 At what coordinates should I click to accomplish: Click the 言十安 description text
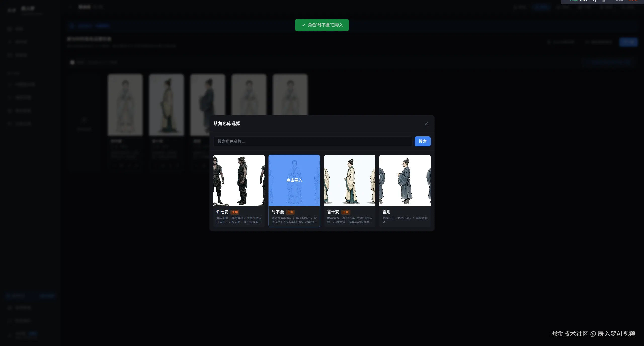[349, 220]
